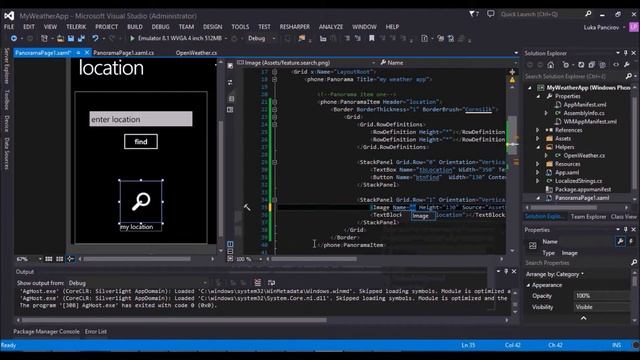Open the designer zoom 67% dropdown
The width and height of the screenshot is (640, 360).
coord(40,259)
